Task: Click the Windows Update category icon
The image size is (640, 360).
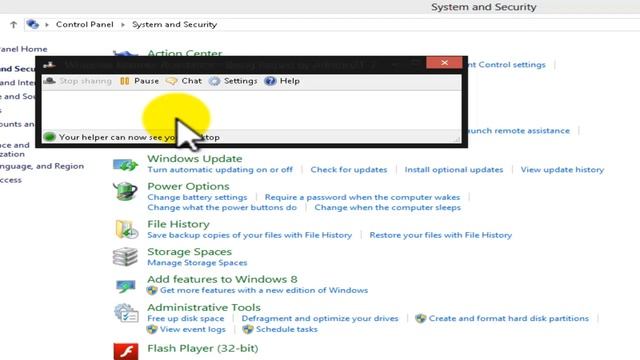Action: coord(126,165)
